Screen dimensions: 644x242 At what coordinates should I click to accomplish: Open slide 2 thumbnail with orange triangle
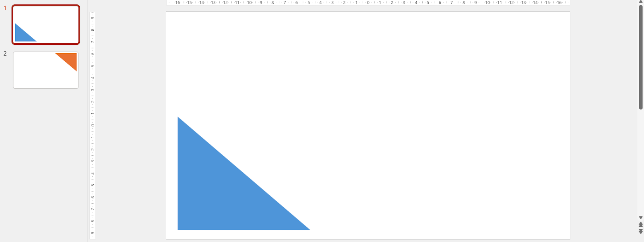click(x=46, y=70)
